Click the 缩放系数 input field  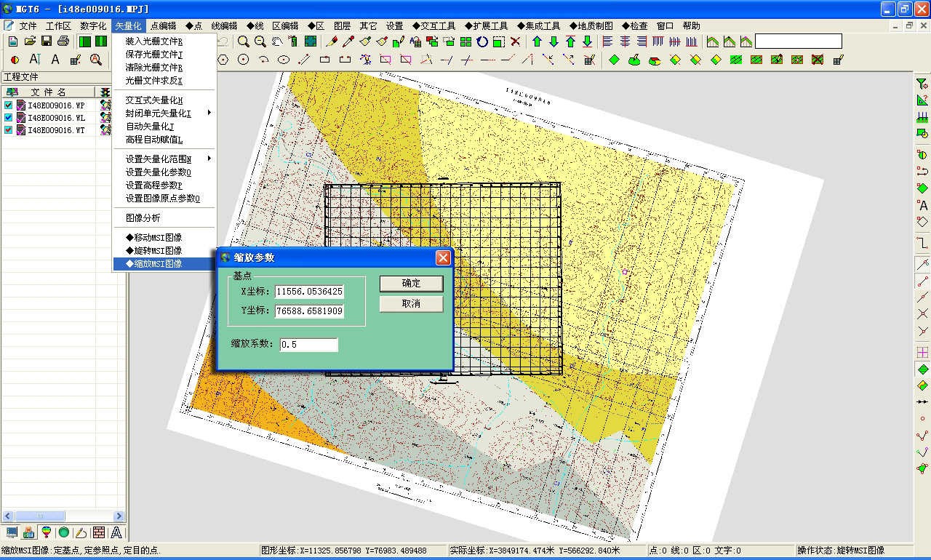pos(308,344)
